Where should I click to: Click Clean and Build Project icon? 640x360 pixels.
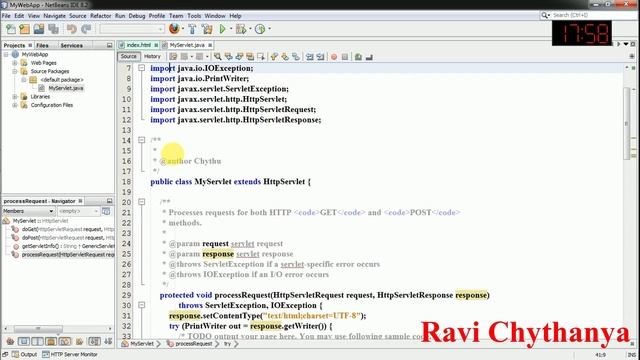(207, 29)
